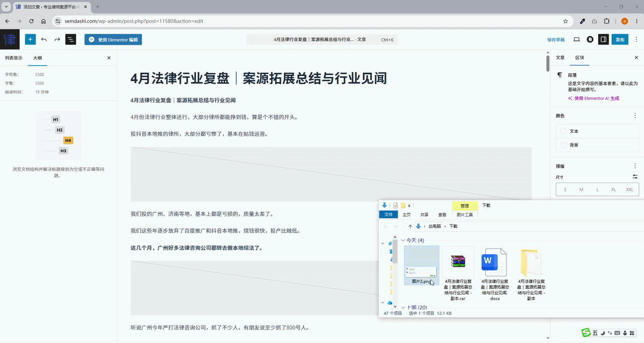Open the Chrome profile avatar
This screenshot has height=343, width=644.
(x=624, y=21)
